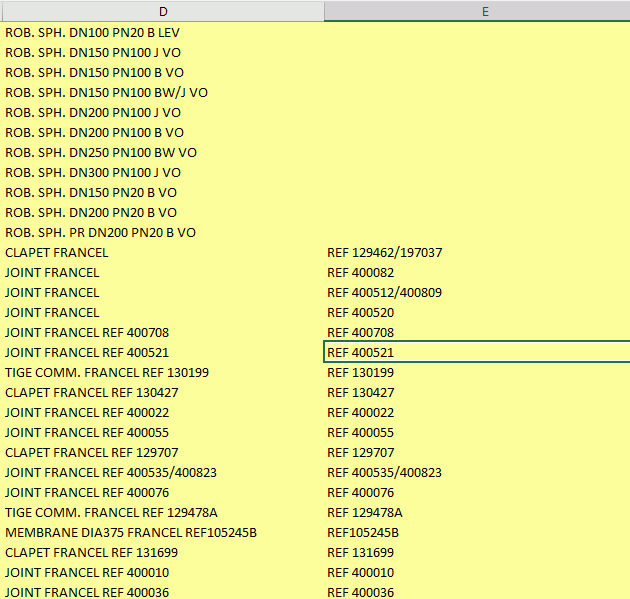This screenshot has width=630, height=599.
Task: Click cell 'MEMBRANE DIA375 FRANCEL REF105245B'
Action: tap(163, 533)
